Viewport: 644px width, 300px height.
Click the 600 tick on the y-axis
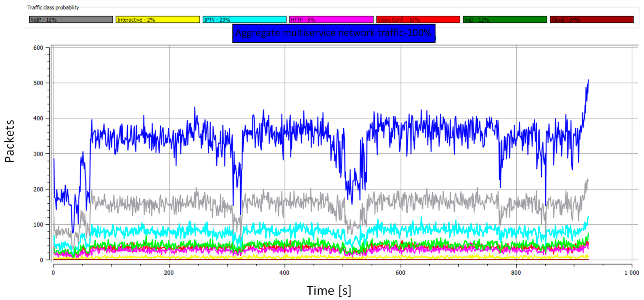pyautogui.click(x=38, y=48)
